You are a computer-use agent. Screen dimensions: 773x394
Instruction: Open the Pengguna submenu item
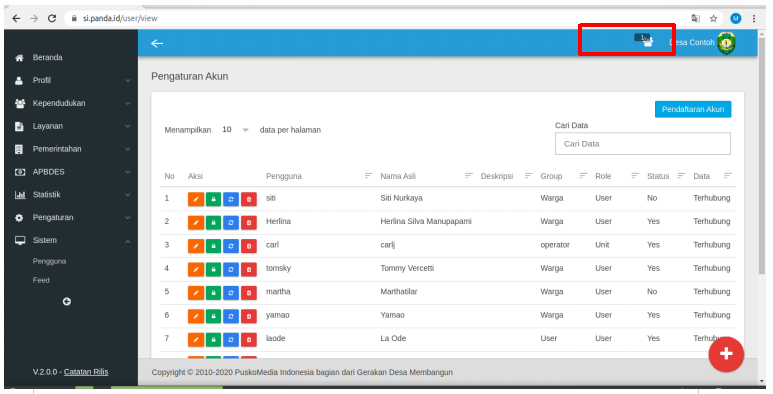[49, 261]
